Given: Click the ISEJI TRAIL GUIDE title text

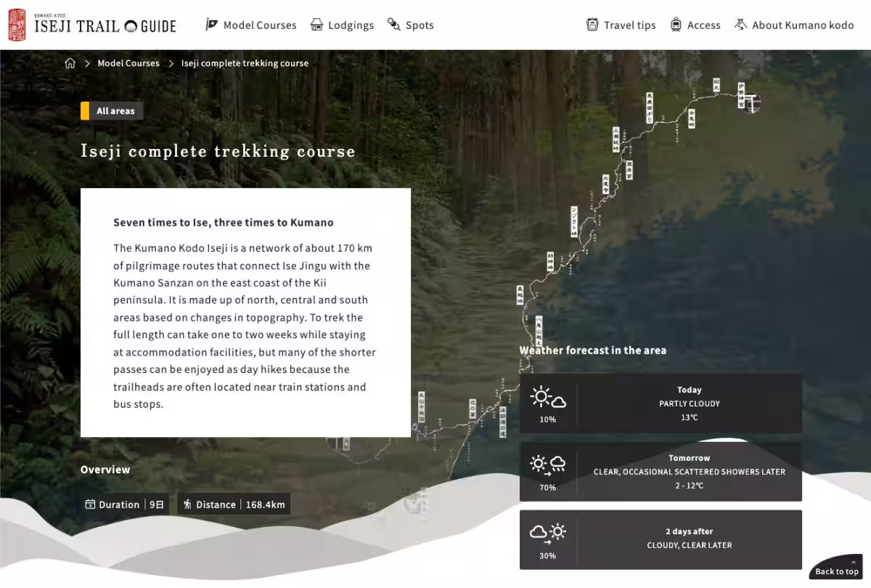Looking at the screenshot, I should tap(105, 27).
